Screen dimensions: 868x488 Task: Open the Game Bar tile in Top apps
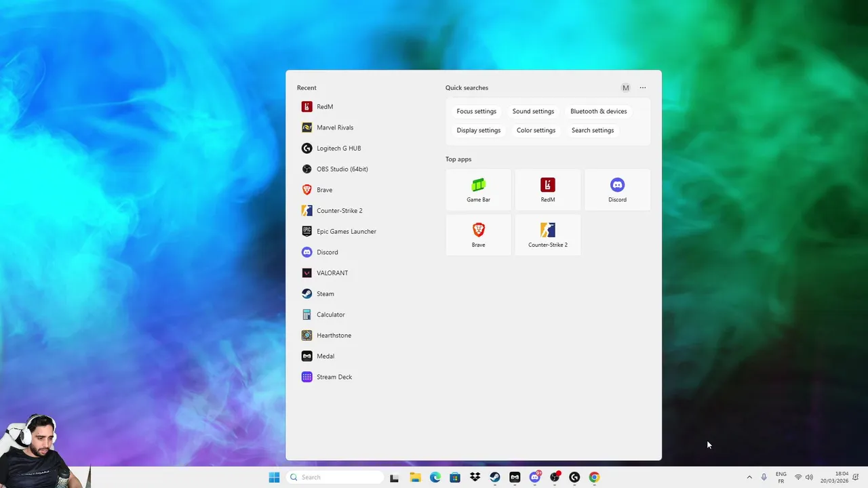coord(479,190)
